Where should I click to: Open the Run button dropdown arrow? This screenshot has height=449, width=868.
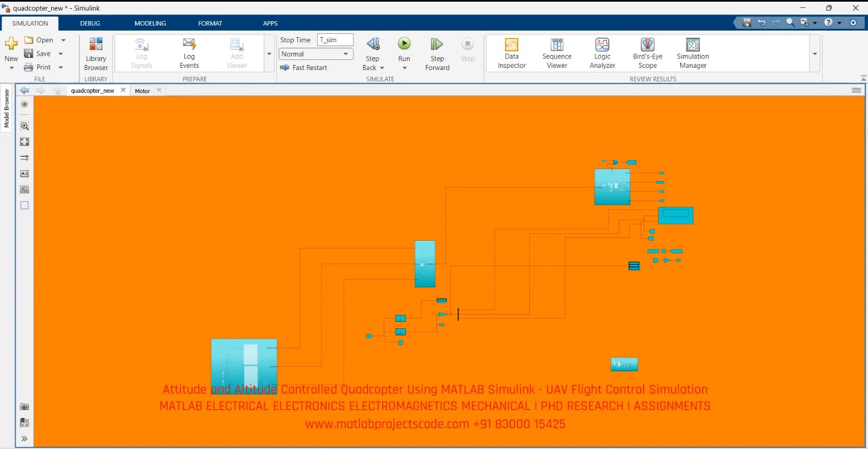[x=404, y=68]
